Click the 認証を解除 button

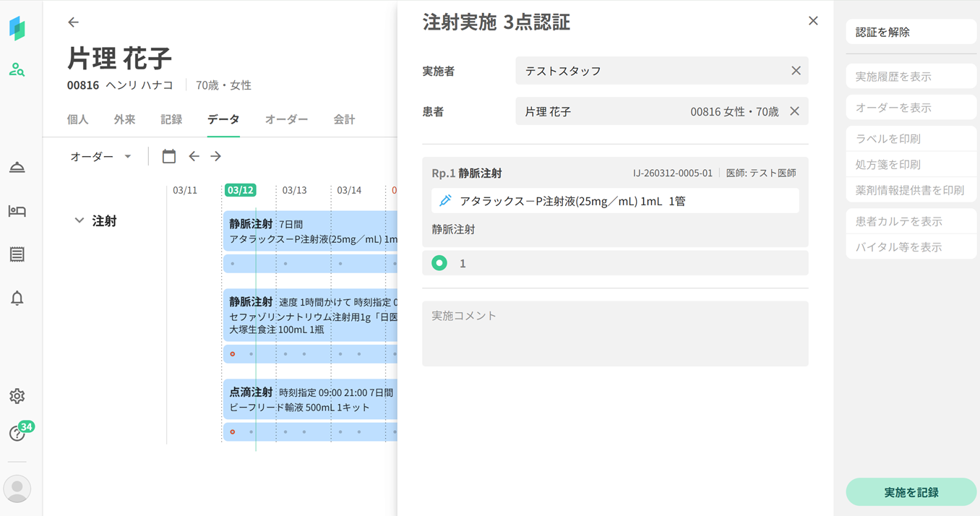911,33
